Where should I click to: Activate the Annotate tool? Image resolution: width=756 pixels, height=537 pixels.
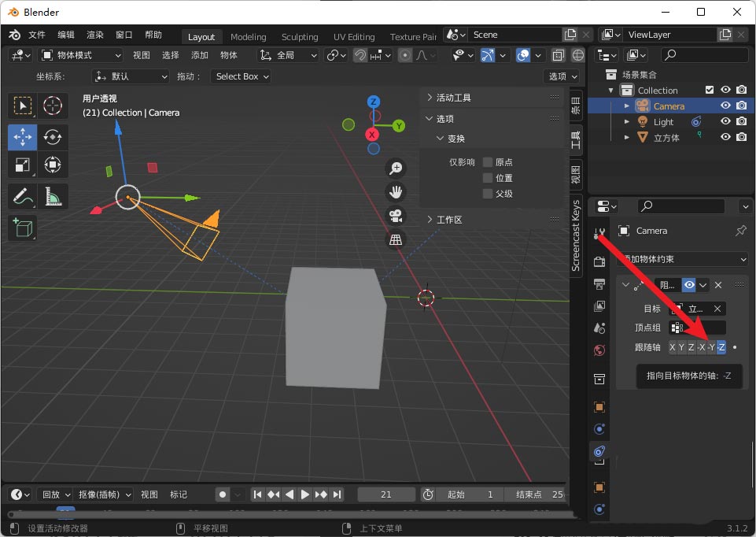[22, 196]
